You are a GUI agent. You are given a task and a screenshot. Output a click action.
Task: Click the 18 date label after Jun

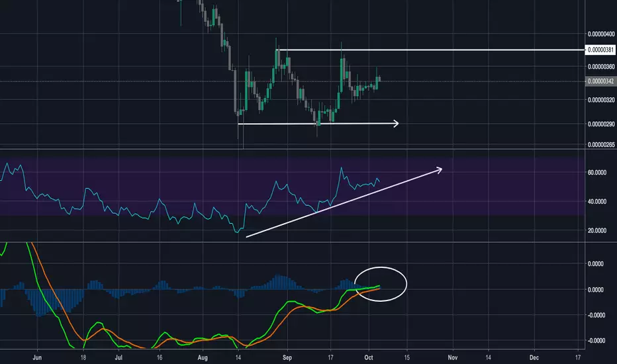pos(83,357)
